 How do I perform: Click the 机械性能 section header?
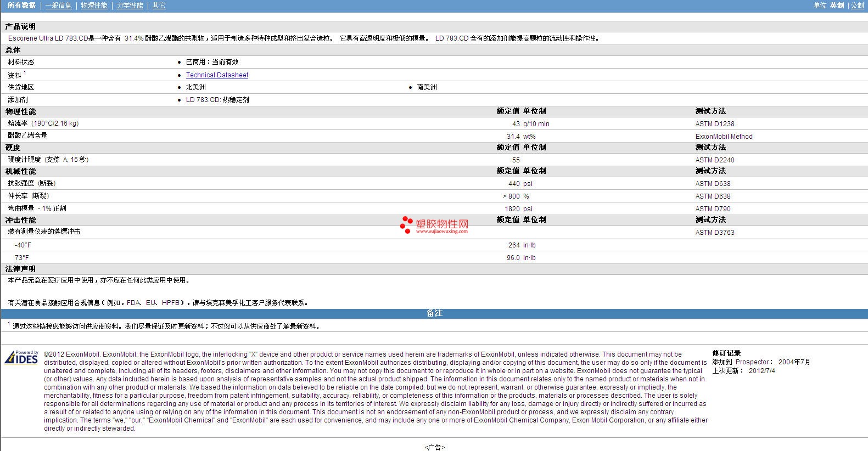click(x=20, y=171)
